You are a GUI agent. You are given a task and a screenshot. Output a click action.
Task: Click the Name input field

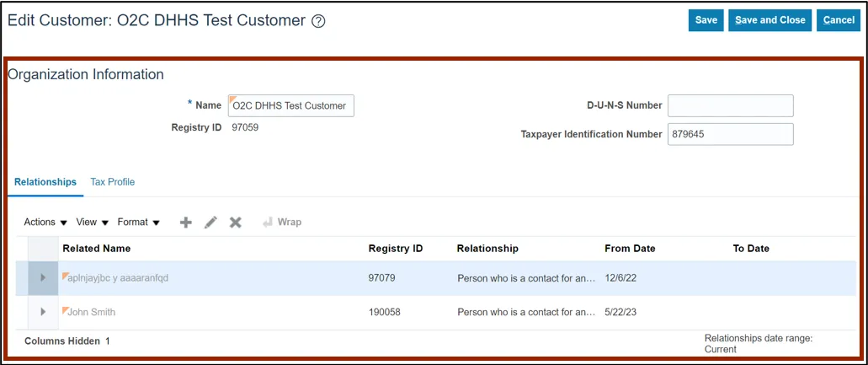pyautogui.click(x=290, y=106)
